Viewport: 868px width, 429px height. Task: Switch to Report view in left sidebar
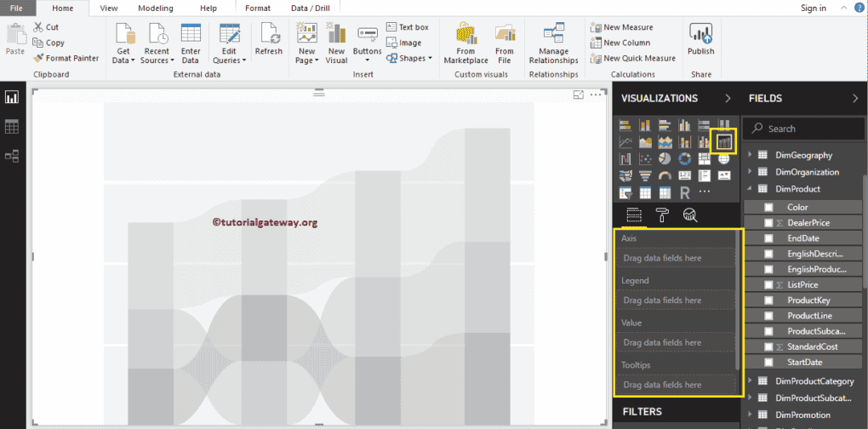tap(12, 98)
